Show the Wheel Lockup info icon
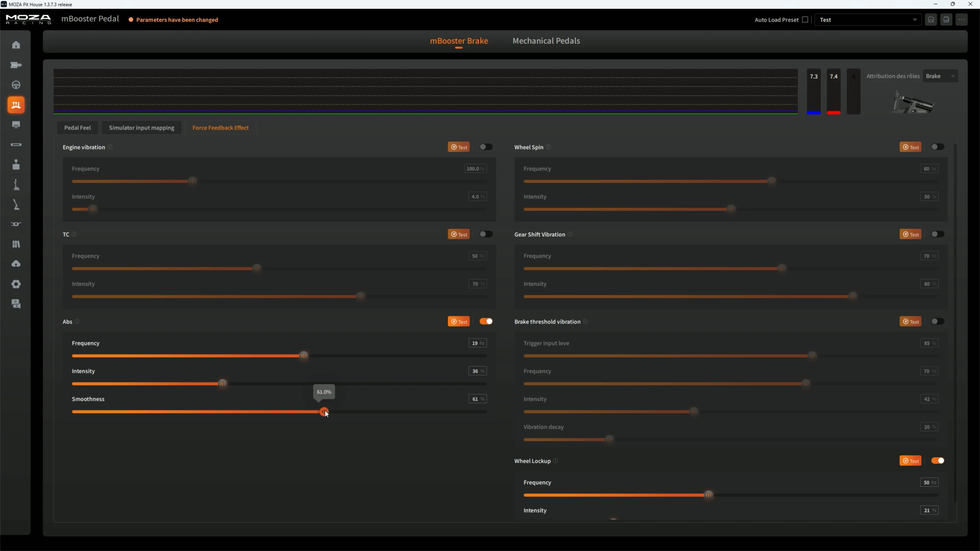 [555, 461]
